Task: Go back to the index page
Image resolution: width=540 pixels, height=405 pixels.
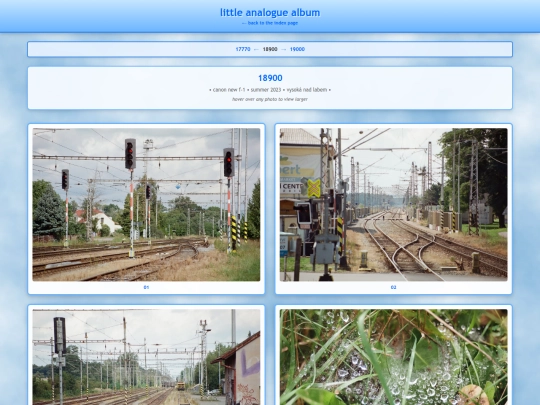Action: click(x=270, y=23)
